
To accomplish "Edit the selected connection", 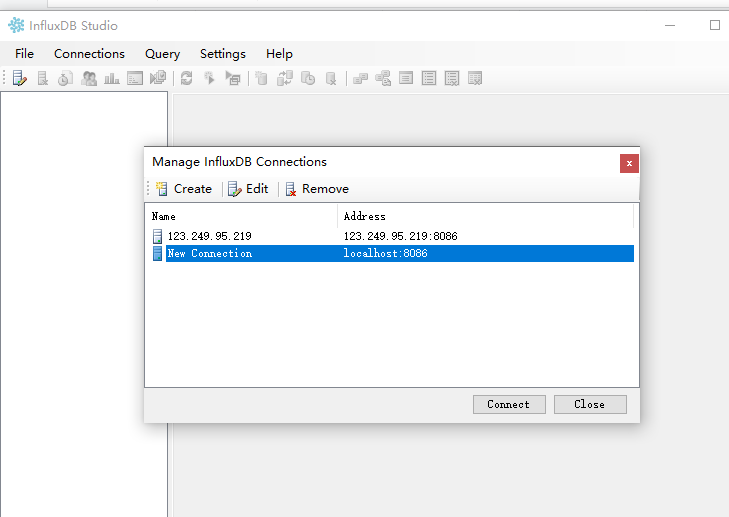I will point(248,189).
